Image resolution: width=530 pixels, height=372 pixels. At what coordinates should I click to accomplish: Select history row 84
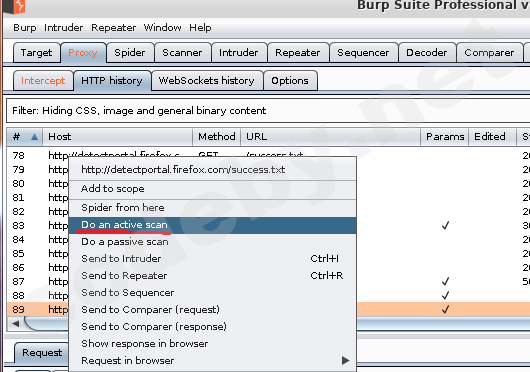[x=18, y=240]
